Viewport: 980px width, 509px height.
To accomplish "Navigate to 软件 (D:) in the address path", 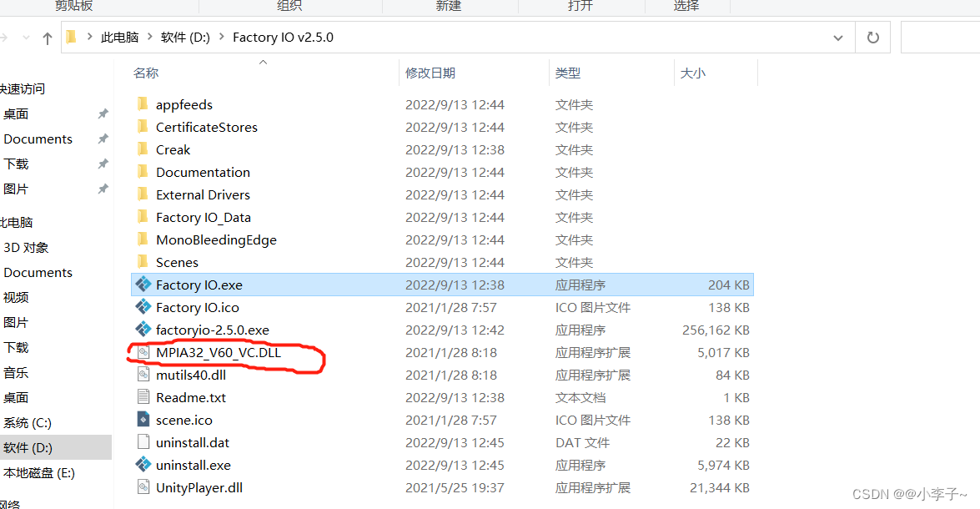I will coord(185,37).
